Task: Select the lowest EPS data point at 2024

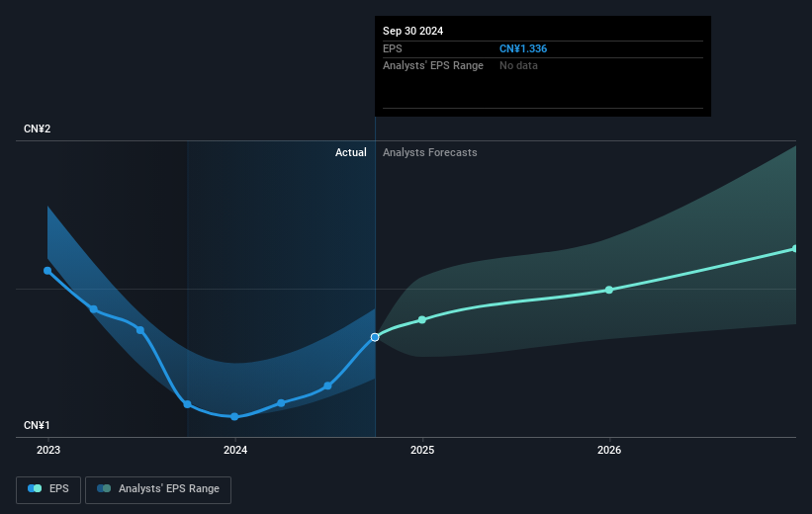Action: pyautogui.click(x=234, y=417)
